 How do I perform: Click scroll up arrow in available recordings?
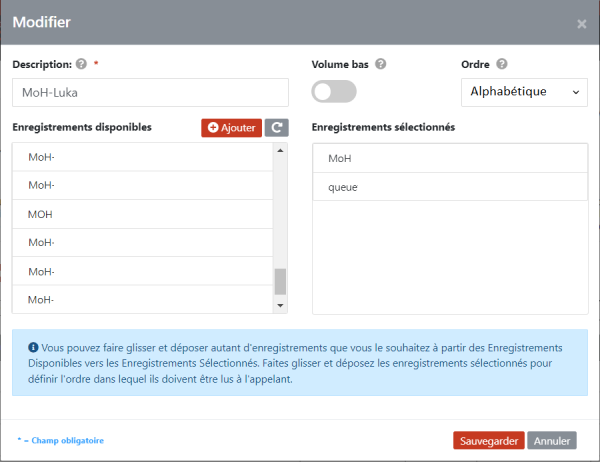pos(280,150)
